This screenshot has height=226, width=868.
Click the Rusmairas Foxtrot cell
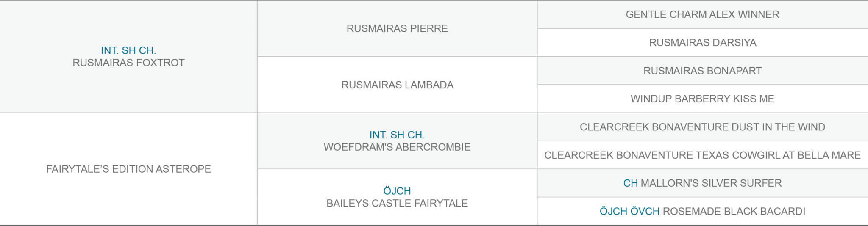128,57
